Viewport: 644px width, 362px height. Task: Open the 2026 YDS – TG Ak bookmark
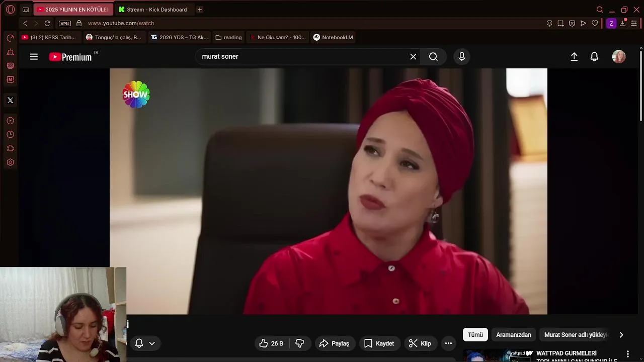point(180,37)
